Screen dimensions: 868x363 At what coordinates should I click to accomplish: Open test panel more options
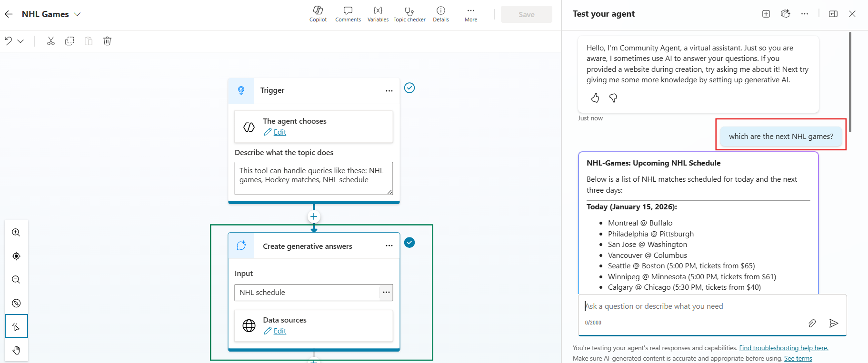tap(805, 14)
